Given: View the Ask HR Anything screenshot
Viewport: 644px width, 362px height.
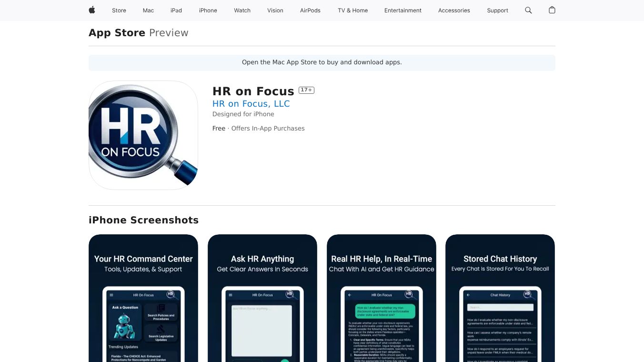Looking at the screenshot, I should 262,298.
